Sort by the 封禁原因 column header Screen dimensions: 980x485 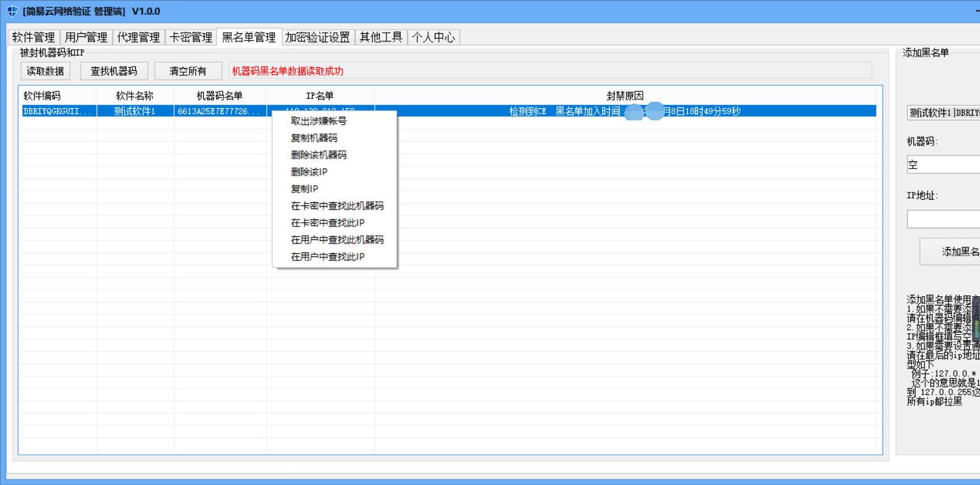pyautogui.click(x=624, y=96)
